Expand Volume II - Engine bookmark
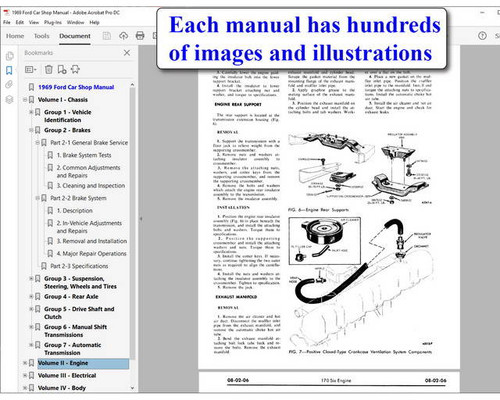500x400 pixels. [x=25, y=363]
